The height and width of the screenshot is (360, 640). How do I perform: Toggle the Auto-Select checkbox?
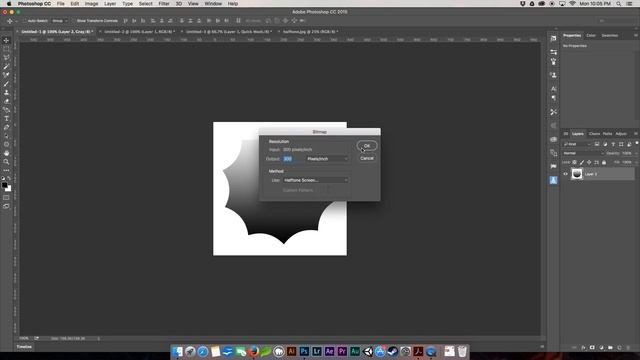(24, 21)
